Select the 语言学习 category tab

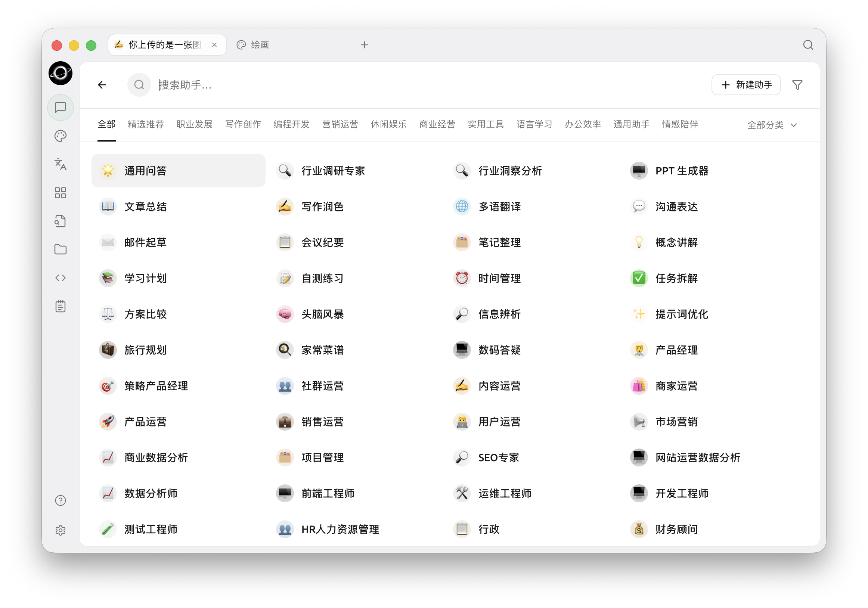click(534, 124)
